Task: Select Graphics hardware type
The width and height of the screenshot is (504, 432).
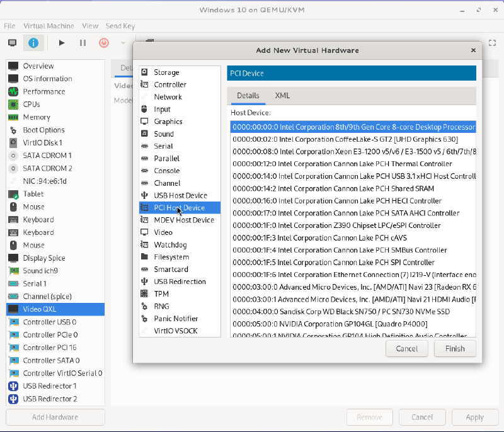Action: pyautogui.click(x=180, y=122)
